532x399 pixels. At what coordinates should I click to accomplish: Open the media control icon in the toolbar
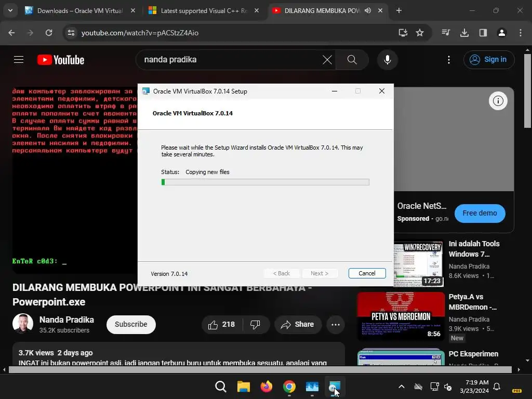pos(446,33)
